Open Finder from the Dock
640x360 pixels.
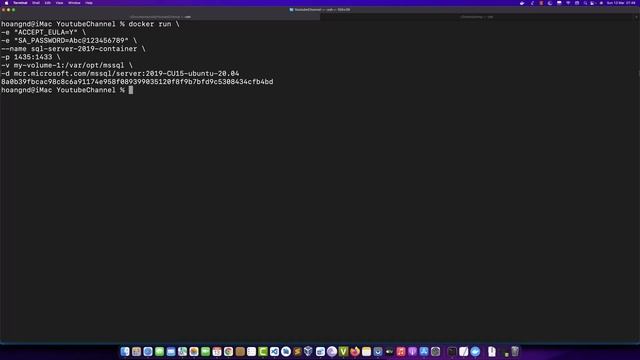[125, 351]
